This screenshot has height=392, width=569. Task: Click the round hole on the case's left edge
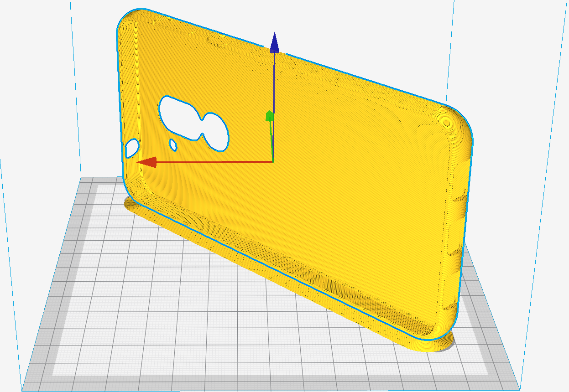132,149
